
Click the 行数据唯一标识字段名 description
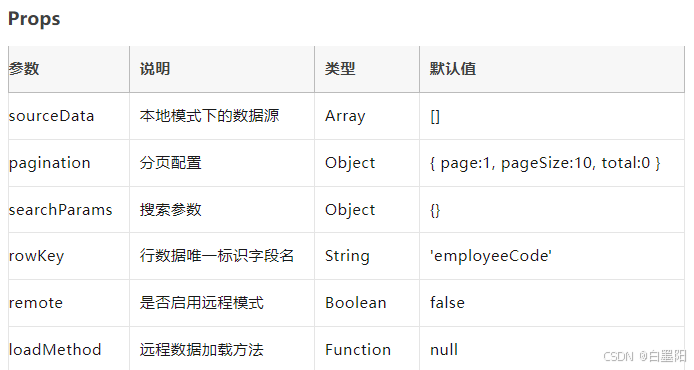[x=217, y=256]
